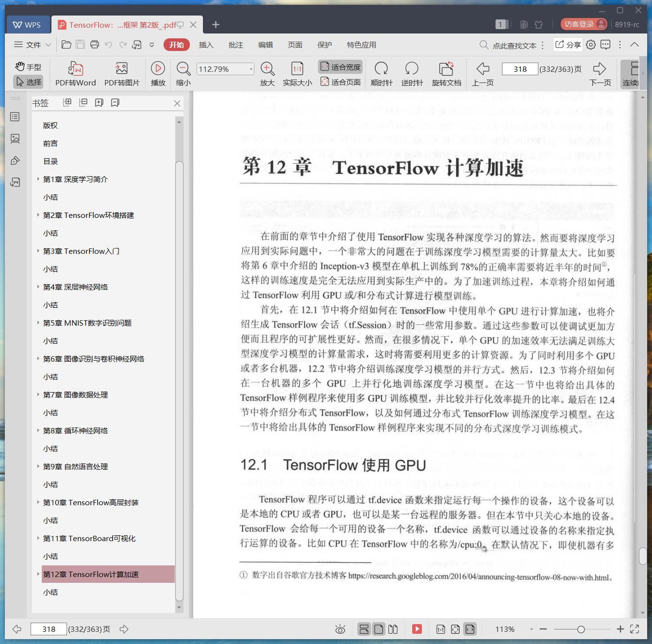Click the redo arrow icon
Image resolution: width=652 pixels, height=644 pixels.
click(x=123, y=45)
